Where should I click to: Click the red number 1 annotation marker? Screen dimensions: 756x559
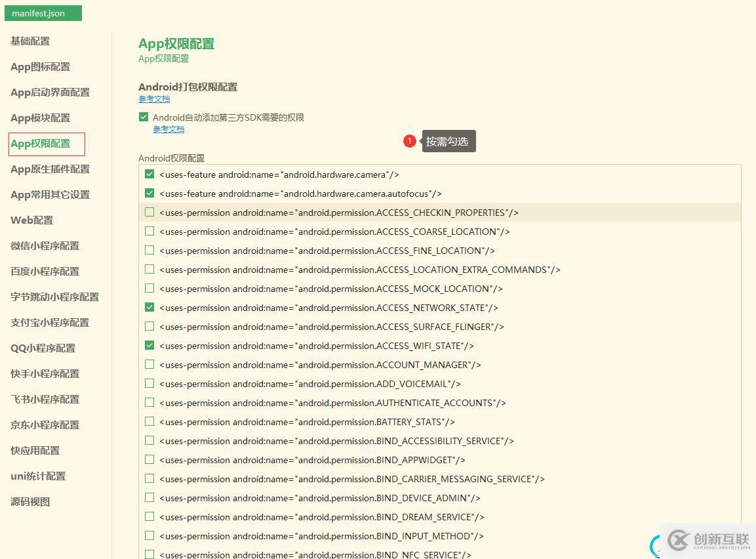pos(410,141)
